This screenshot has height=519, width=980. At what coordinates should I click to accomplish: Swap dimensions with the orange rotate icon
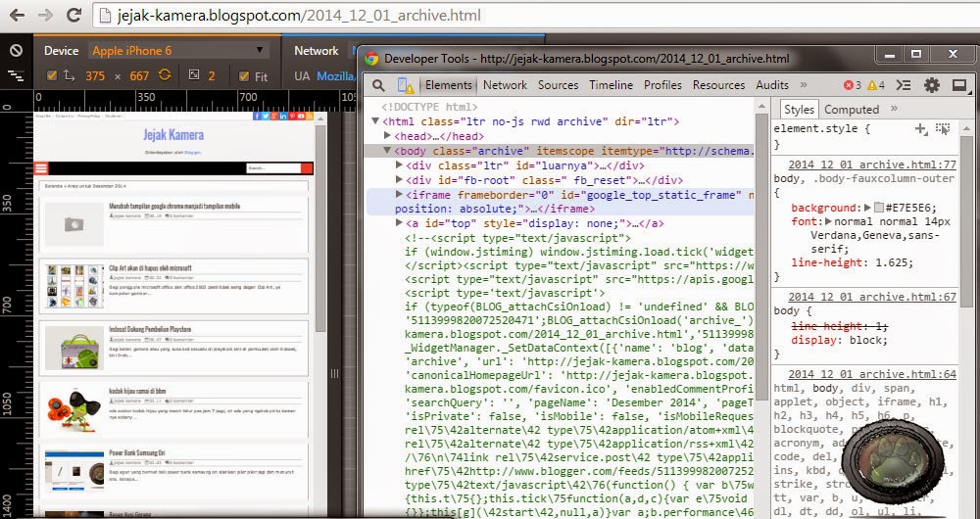click(x=165, y=75)
